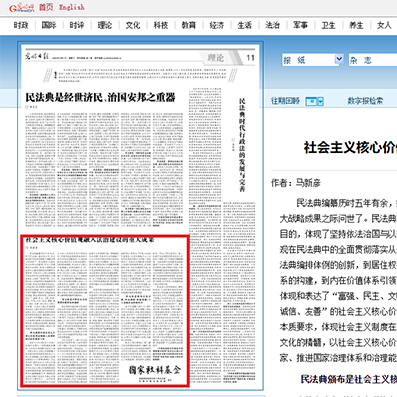The height and width of the screenshot is (397, 397).
Task: Open the 杂志 selection box
Action: pyautogui.click(x=373, y=60)
